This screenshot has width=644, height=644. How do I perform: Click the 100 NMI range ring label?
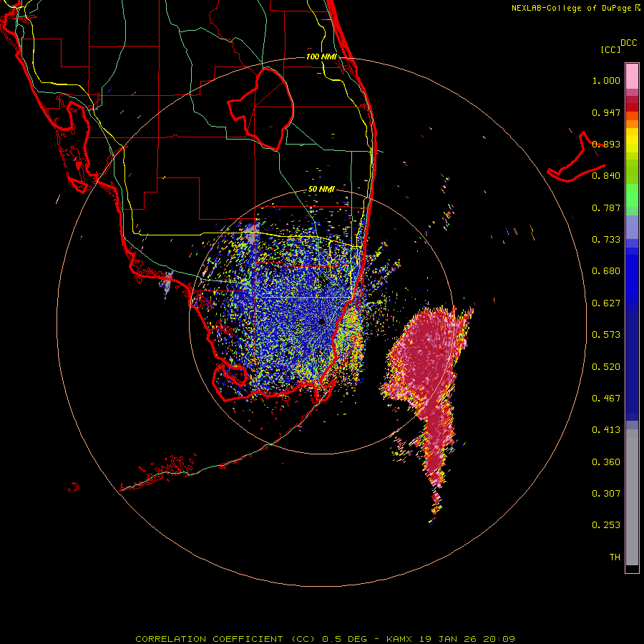321,57
